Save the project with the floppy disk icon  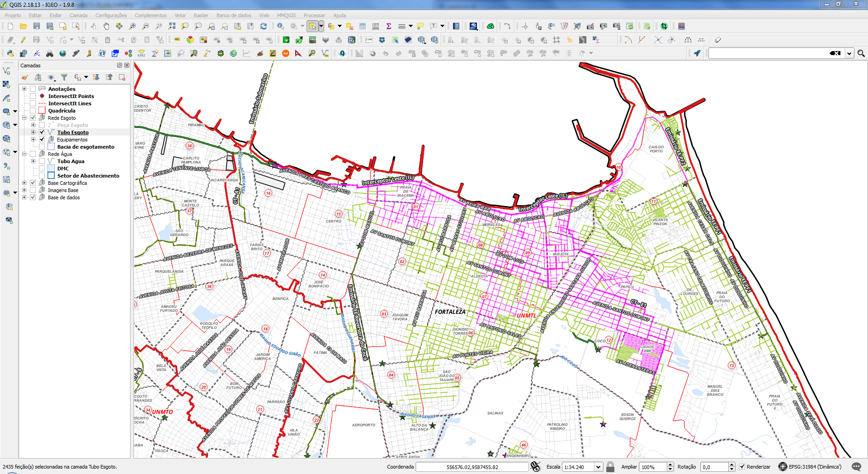point(37,26)
